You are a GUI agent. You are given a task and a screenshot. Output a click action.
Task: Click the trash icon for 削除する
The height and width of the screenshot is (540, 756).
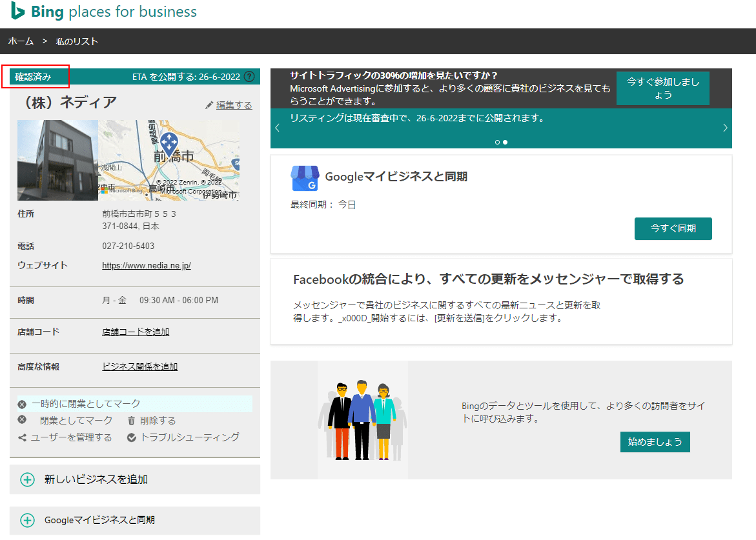pyautogui.click(x=131, y=421)
